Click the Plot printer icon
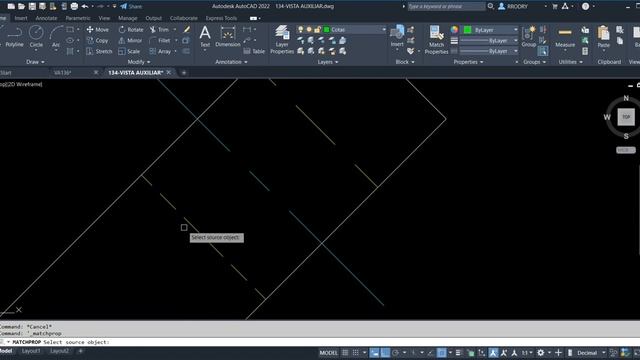The height and width of the screenshot is (360, 640). 74,6
